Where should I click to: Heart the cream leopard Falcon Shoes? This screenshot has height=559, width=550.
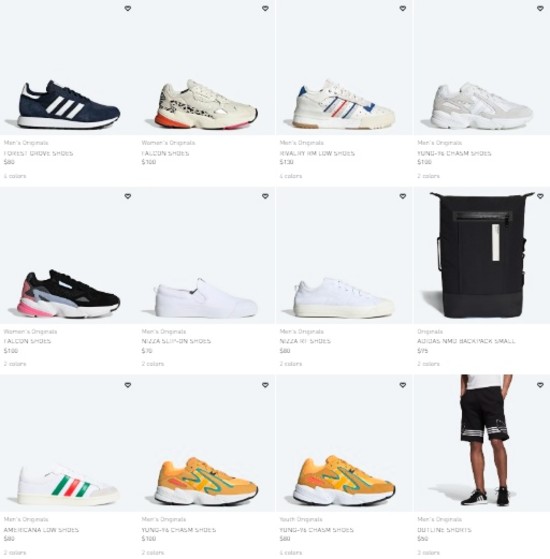click(265, 8)
